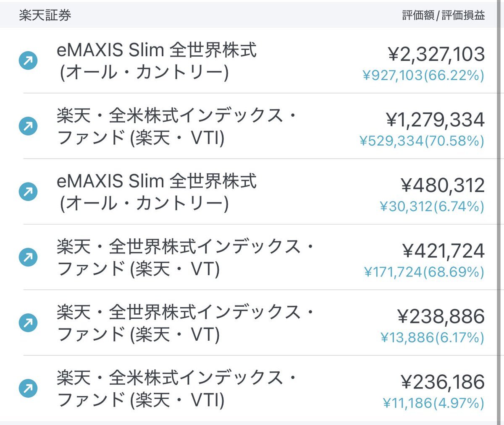This screenshot has height=425, width=504.
Task: Click the ¥11,186(4.97%) gain value
Action: (x=434, y=403)
